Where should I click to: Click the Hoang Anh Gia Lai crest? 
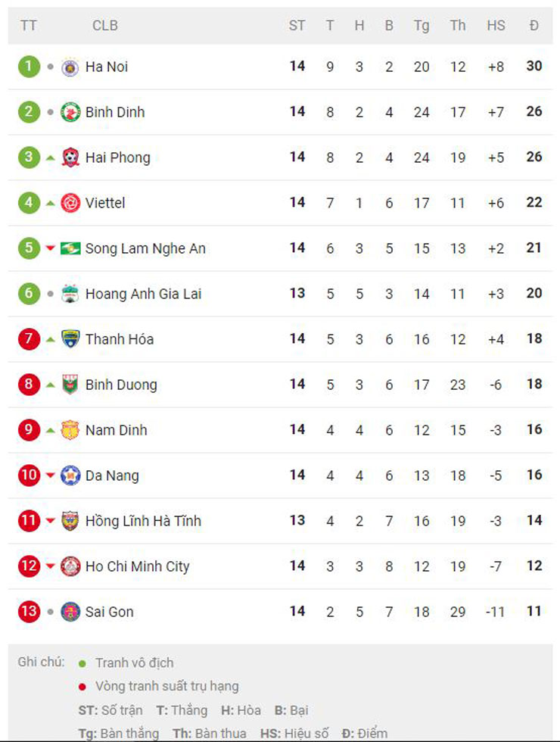70,294
